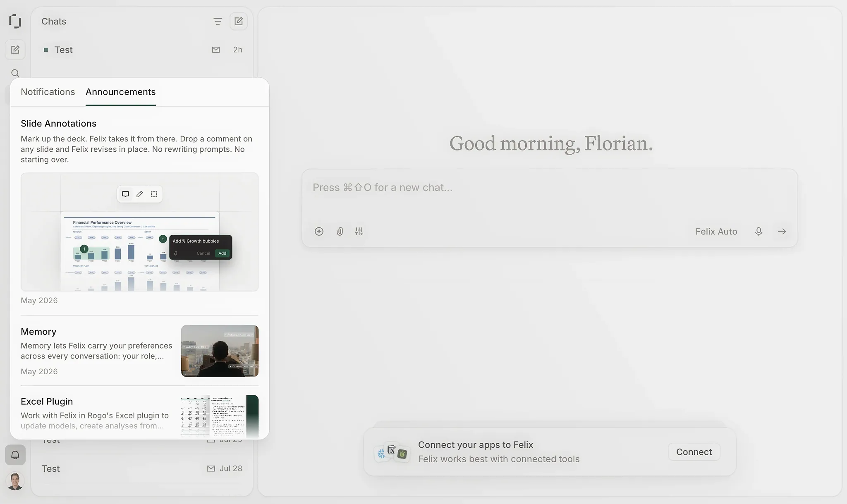Viewport: 847px width, 504px height.
Task: Open the Test chat dated Jul 28
Action: coord(142,468)
